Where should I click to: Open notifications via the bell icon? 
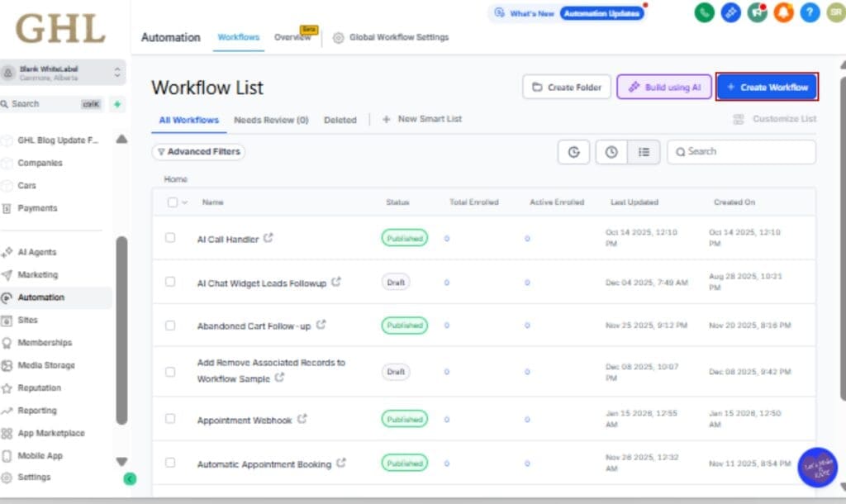click(x=784, y=13)
